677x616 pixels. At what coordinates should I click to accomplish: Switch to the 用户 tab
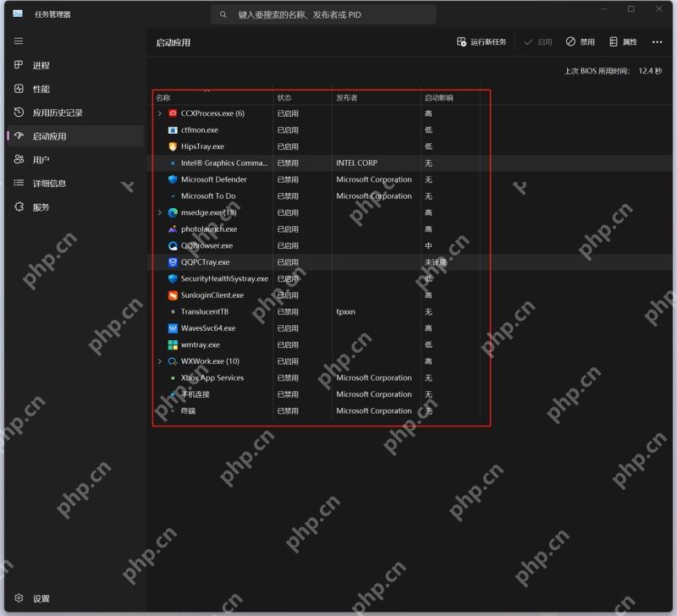pos(75,160)
